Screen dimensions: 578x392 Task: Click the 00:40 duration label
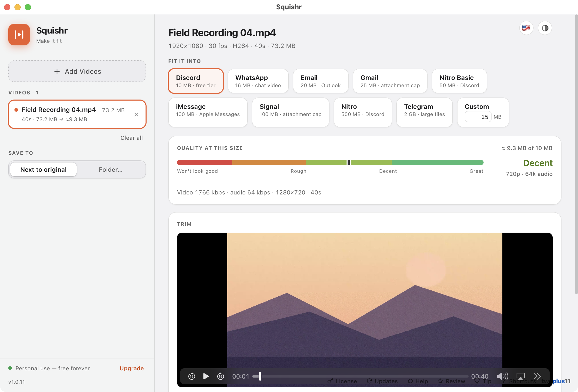pyautogui.click(x=480, y=376)
